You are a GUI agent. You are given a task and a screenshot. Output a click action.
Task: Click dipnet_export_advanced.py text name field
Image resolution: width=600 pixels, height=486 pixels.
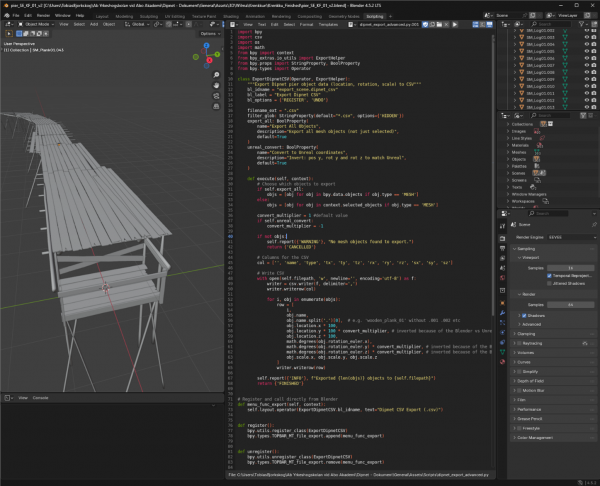(x=387, y=24)
